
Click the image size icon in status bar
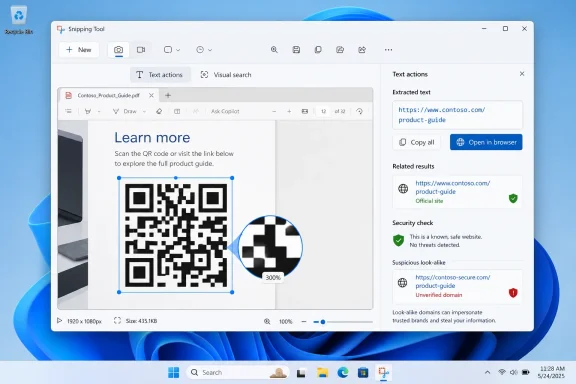pyautogui.click(x=117, y=320)
